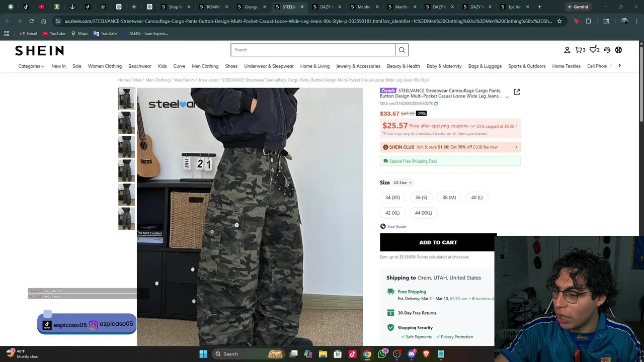Viewport: 644px width, 362px height.
Task: Open the Chrome apps grid in bookmarks bar
Action: tap(7, 33)
